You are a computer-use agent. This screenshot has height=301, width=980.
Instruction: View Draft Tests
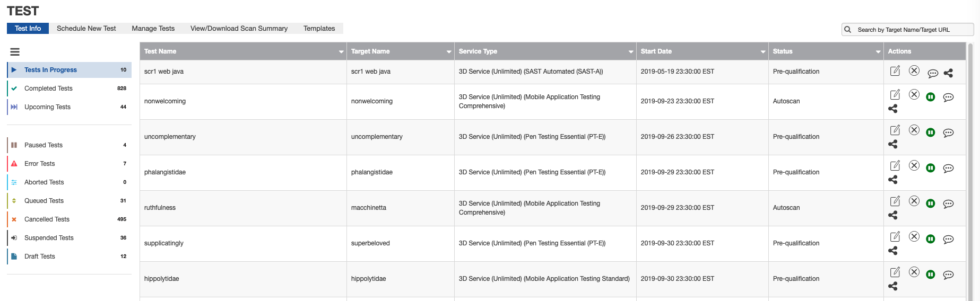69,256
